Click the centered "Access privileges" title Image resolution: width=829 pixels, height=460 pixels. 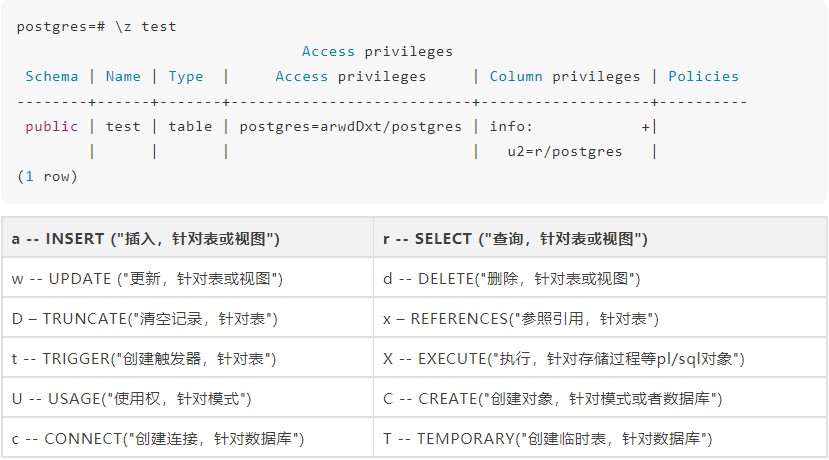(x=377, y=51)
